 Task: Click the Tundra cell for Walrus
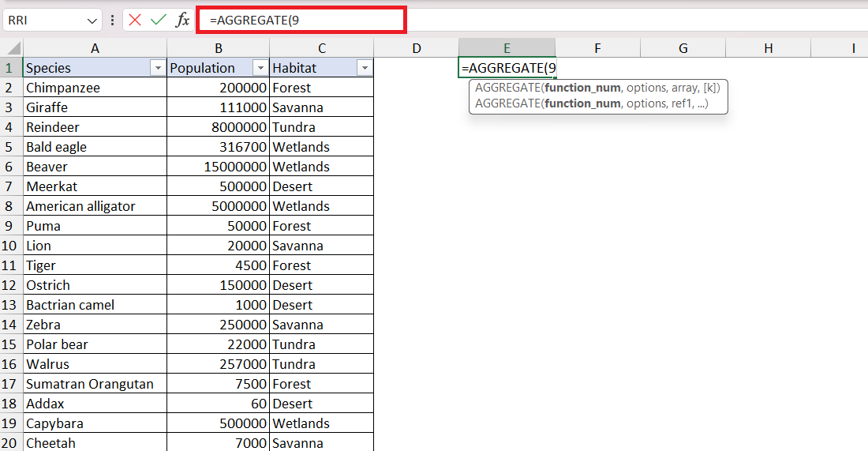pyautogui.click(x=322, y=364)
